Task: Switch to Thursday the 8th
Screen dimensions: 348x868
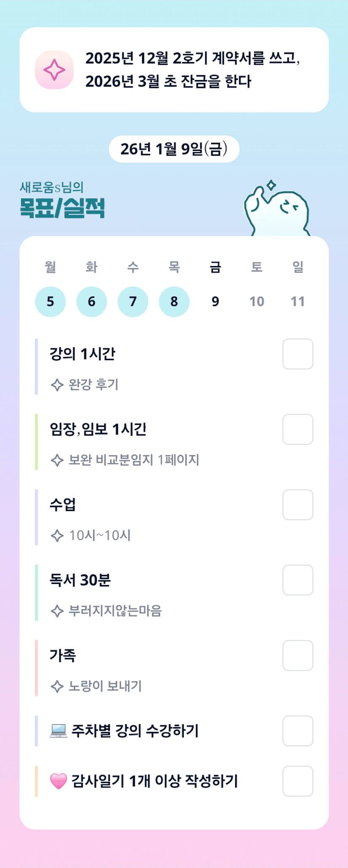Action: 174,302
